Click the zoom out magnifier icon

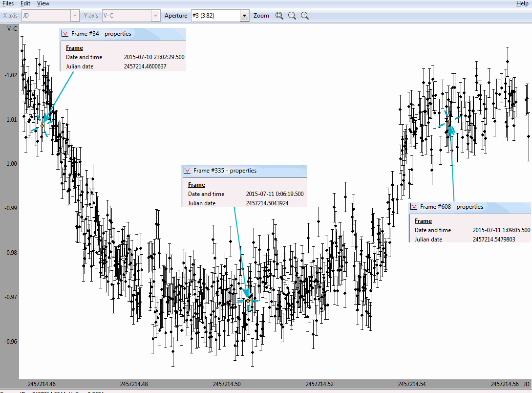click(292, 16)
